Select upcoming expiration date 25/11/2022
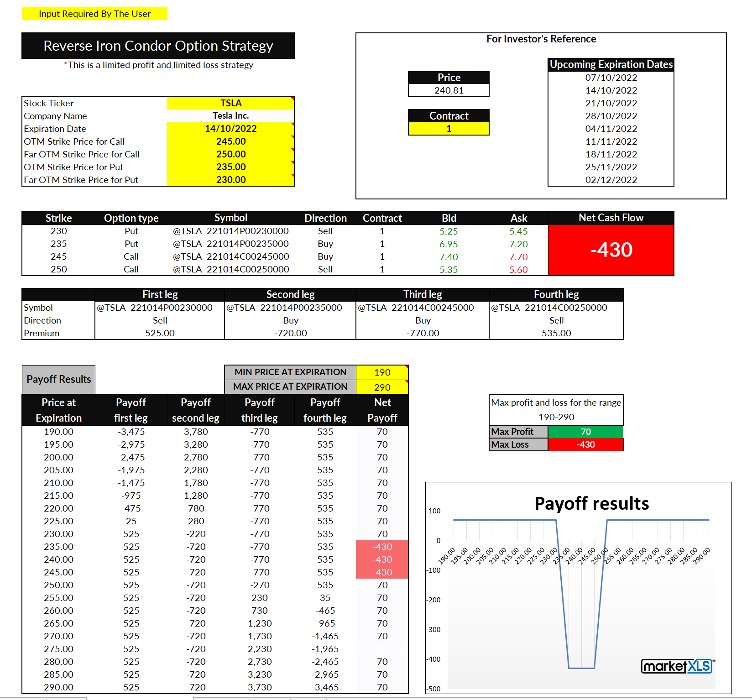 coord(611,167)
